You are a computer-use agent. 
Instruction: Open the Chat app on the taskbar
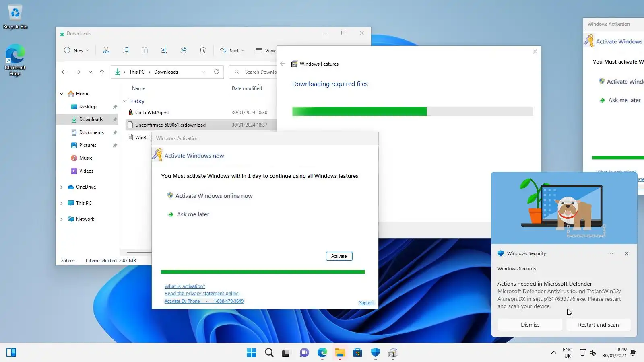coord(304,353)
